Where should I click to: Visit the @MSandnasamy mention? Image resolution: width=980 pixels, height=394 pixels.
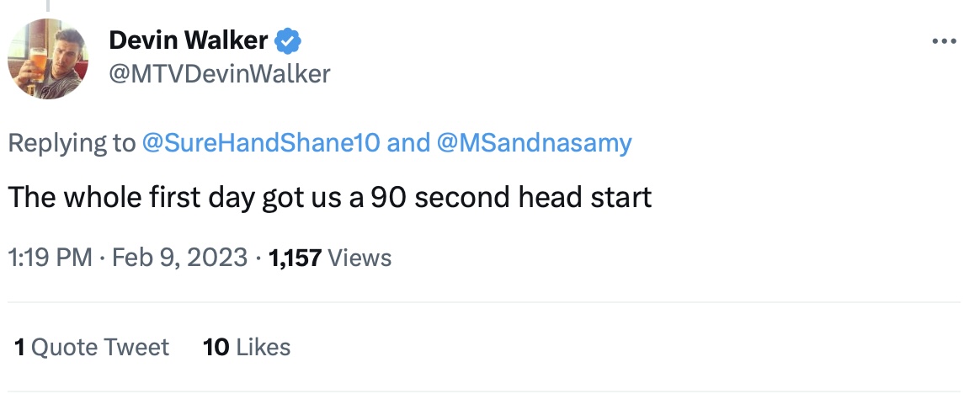pos(534,143)
